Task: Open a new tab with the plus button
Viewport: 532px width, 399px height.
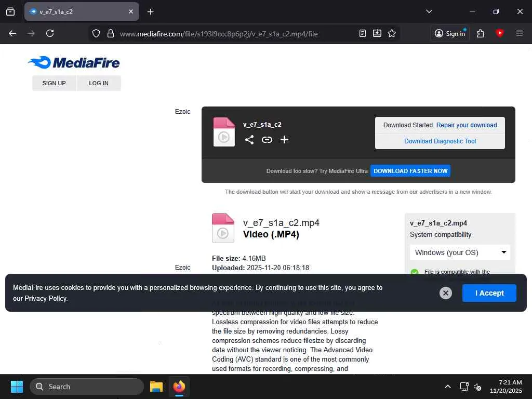Action: coord(151,12)
